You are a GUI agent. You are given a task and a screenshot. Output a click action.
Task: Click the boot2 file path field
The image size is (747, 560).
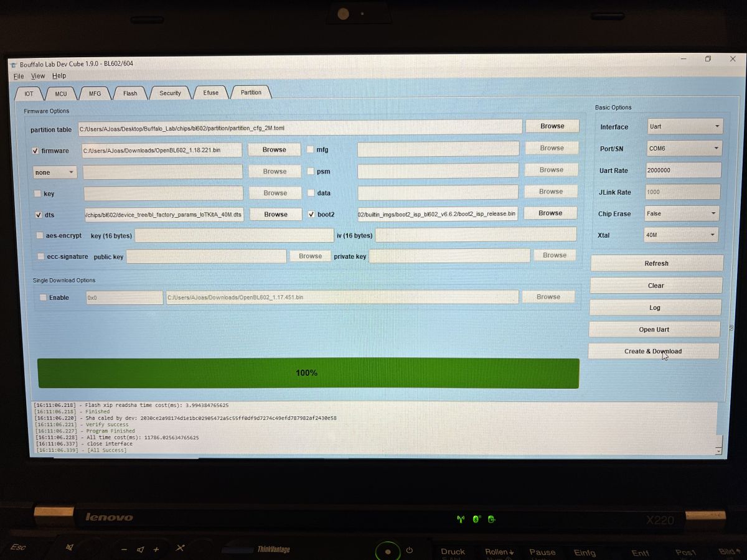click(x=438, y=213)
